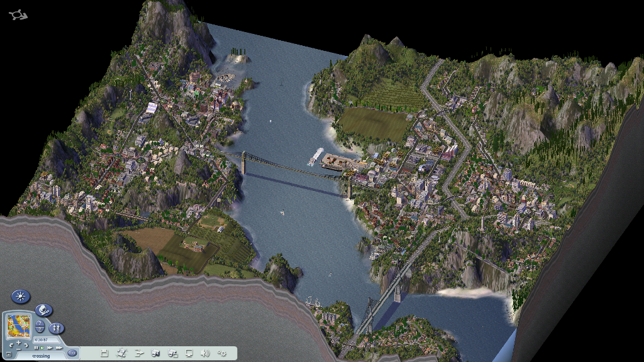The image size is (644, 362).
Task: Save the city with floppy disk icon
Action: [104, 353]
